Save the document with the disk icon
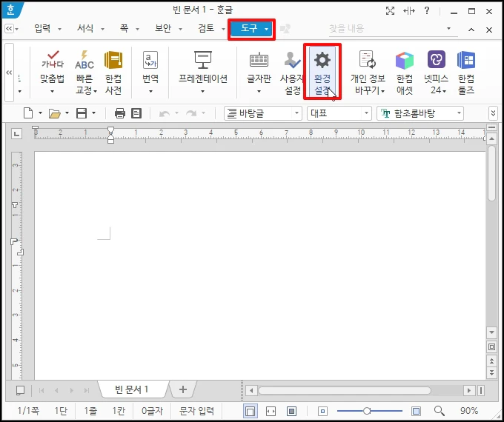The width and height of the screenshot is (504, 422). [x=82, y=113]
